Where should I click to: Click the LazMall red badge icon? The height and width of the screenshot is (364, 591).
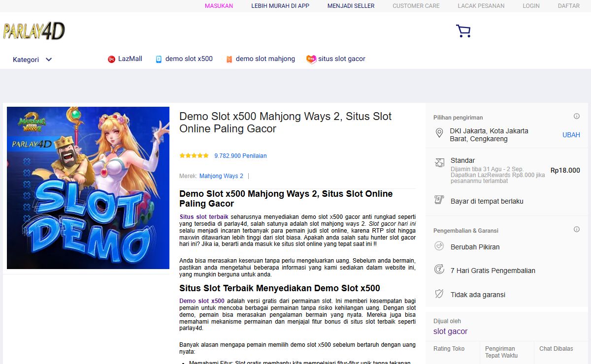[111, 59]
